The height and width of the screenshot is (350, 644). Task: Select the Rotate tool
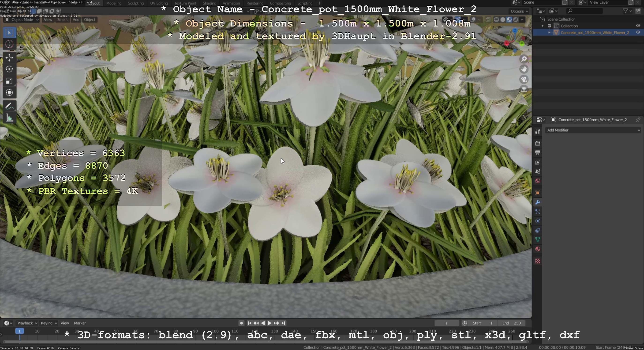coord(9,69)
